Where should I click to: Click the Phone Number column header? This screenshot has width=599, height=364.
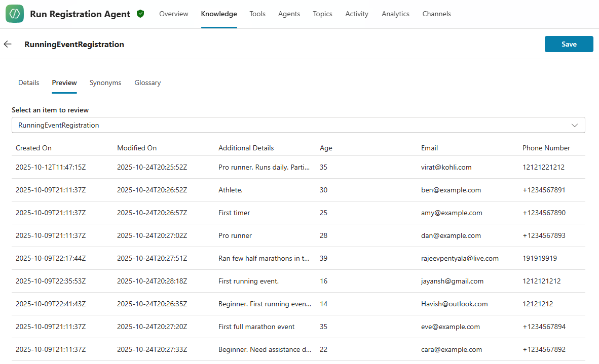(546, 148)
